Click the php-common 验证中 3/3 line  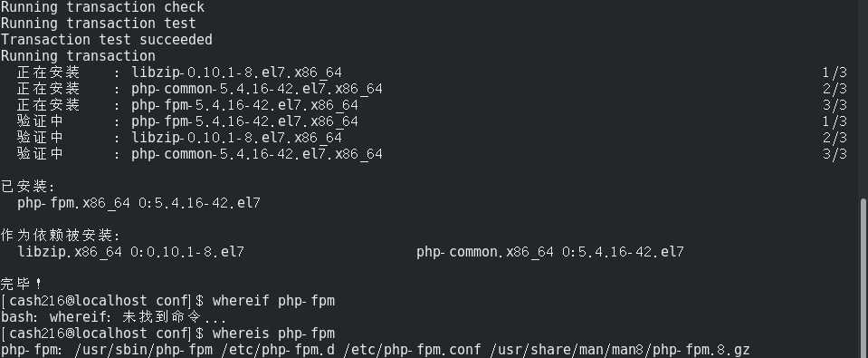(432, 154)
